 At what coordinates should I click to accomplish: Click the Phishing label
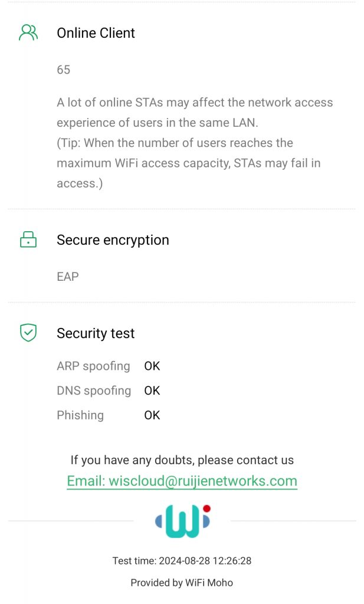pyautogui.click(x=80, y=415)
